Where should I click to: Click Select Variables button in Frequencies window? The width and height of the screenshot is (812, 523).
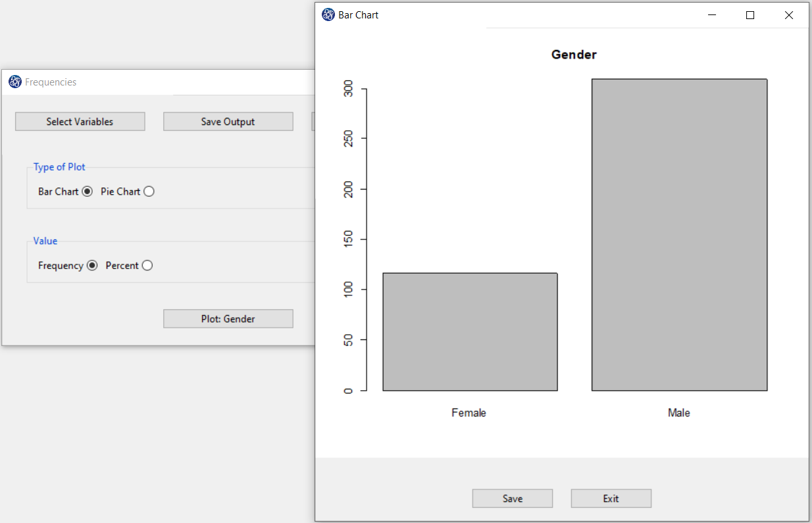(80, 122)
